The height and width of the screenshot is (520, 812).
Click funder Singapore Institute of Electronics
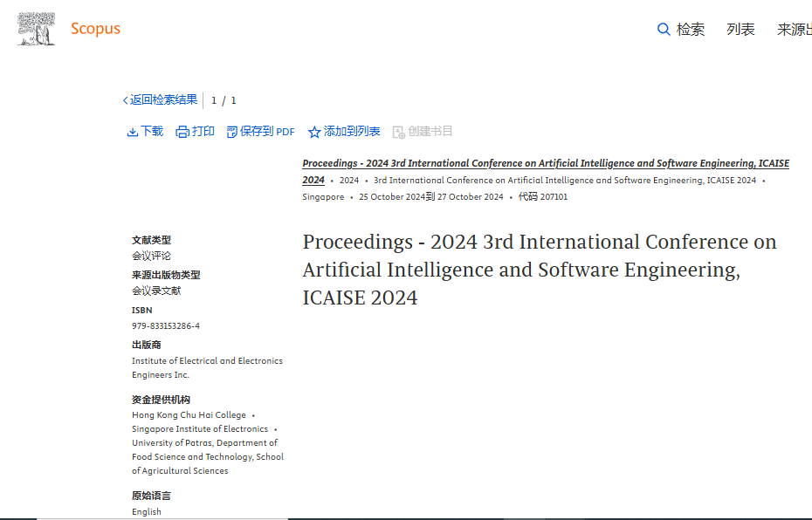pyautogui.click(x=200, y=429)
